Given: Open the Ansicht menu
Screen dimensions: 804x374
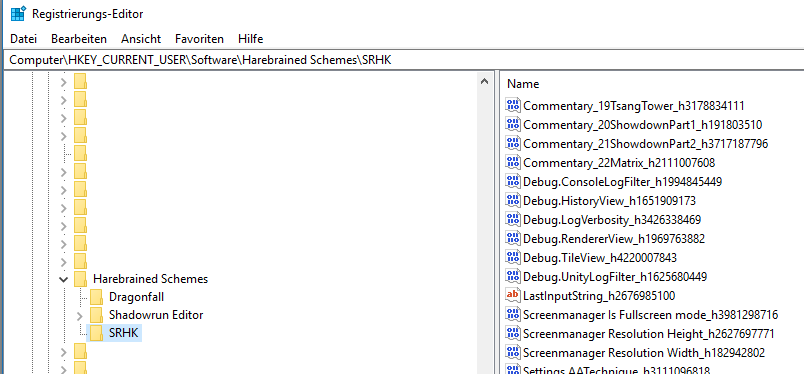Looking at the screenshot, I should pyautogui.click(x=141, y=38).
